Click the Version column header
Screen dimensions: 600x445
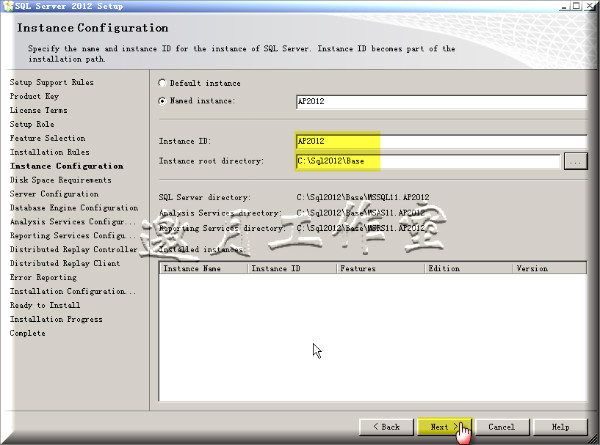549,268
